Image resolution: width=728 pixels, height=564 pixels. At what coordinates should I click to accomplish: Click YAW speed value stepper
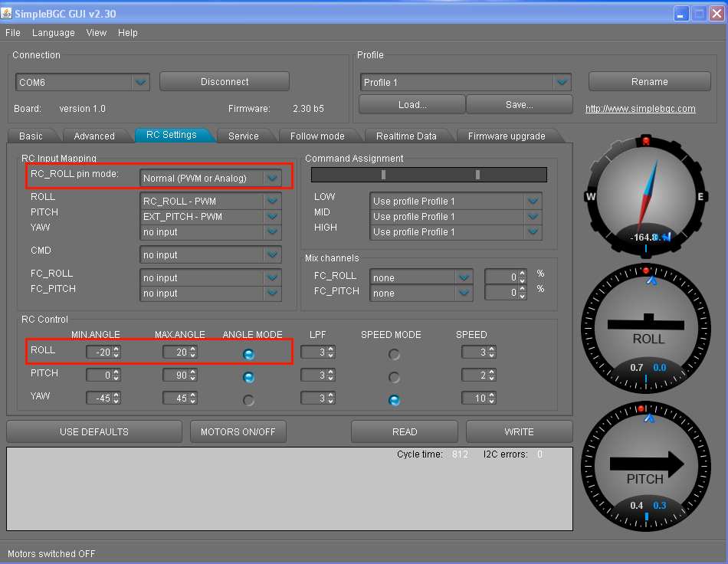click(492, 398)
